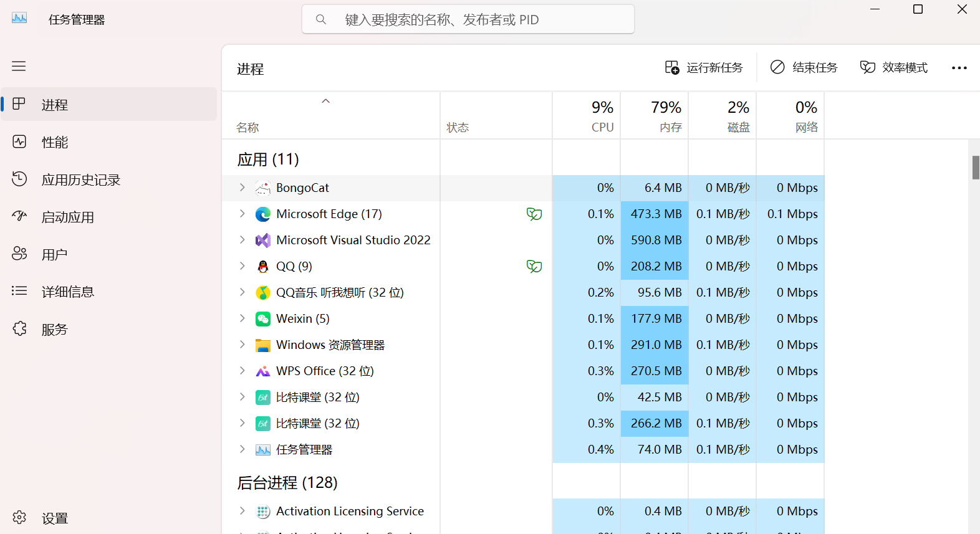
Task: Select QQ音乐 听我想听 (32 位) row name
Action: (340, 292)
